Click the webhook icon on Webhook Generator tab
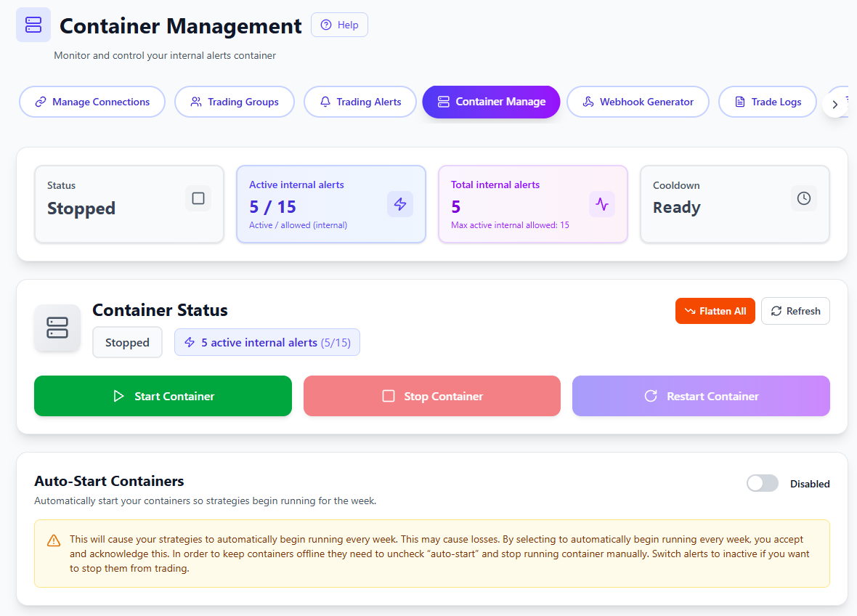The image size is (857, 616). [588, 102]
